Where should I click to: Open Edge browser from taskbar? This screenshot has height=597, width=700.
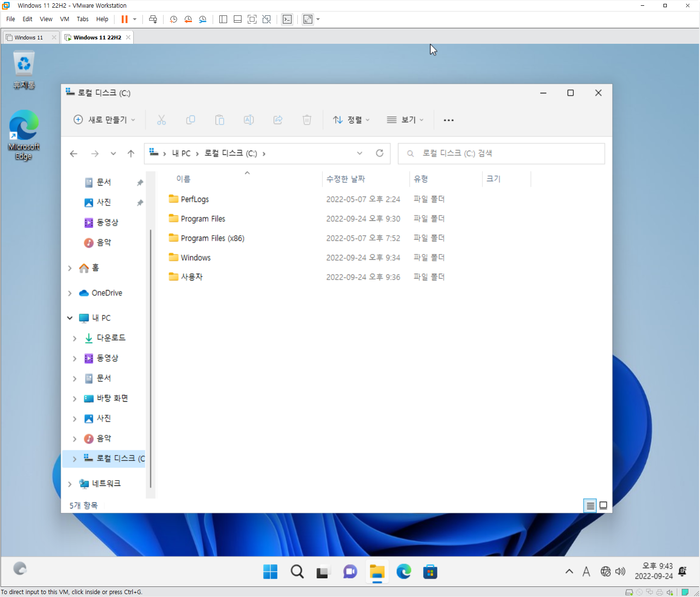404,572
